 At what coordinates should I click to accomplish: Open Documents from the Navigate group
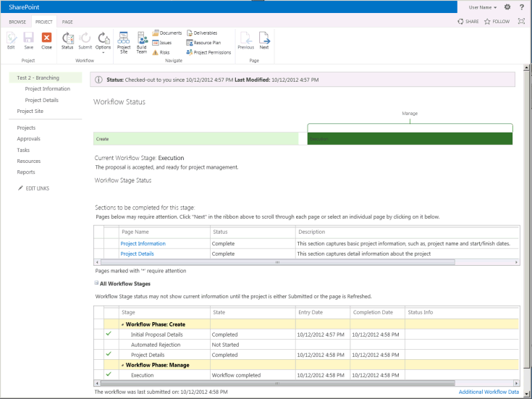[x=166, y=33]
